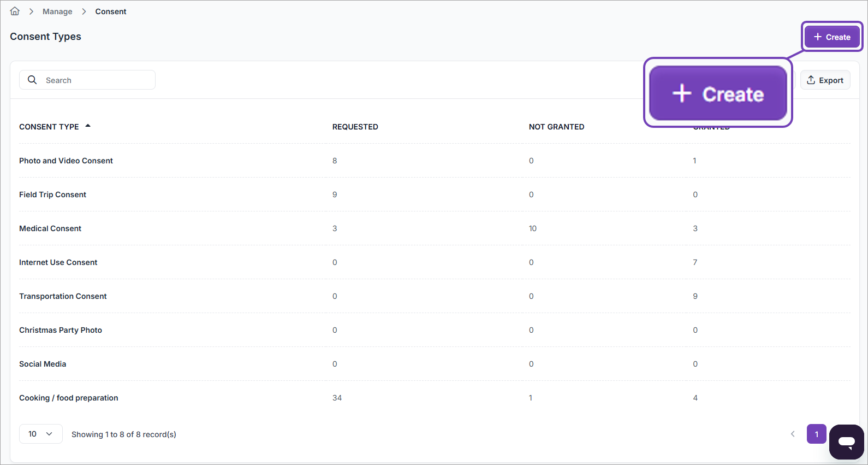Image resolution: width=868 pixels, height=465 pixels.
Task: Select page 1 in pagination
Action: 816,434
